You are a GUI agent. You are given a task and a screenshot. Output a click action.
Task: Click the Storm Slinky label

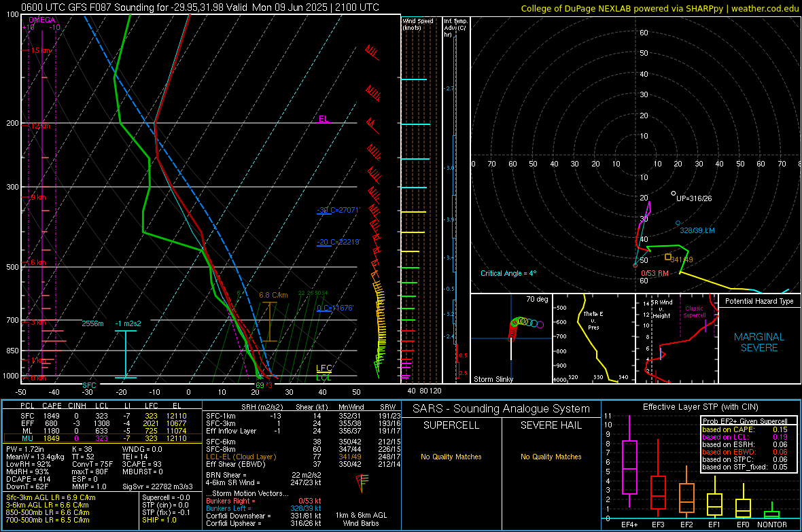click(493, 379)
